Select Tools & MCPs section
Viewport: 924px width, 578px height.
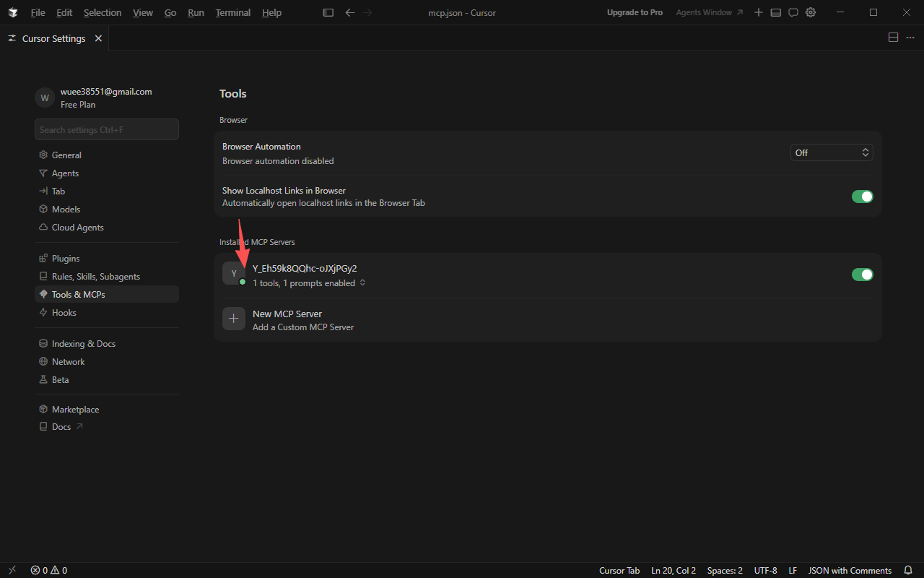(107, 295)
